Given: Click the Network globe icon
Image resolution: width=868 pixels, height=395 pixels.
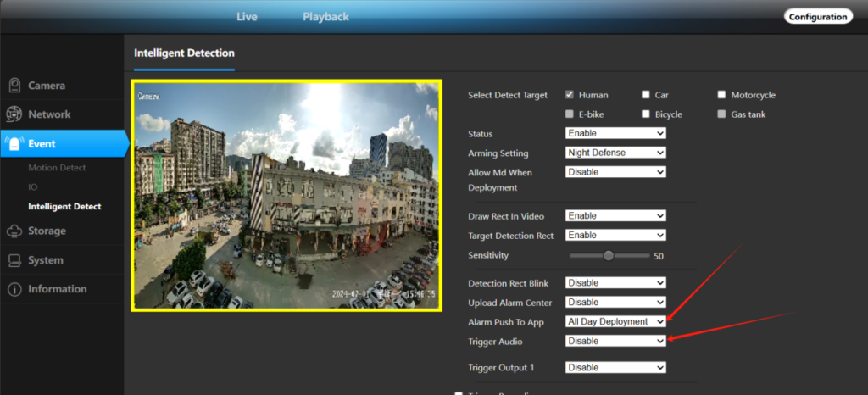Looking at the screenshot, I should [x=14, y=114].
